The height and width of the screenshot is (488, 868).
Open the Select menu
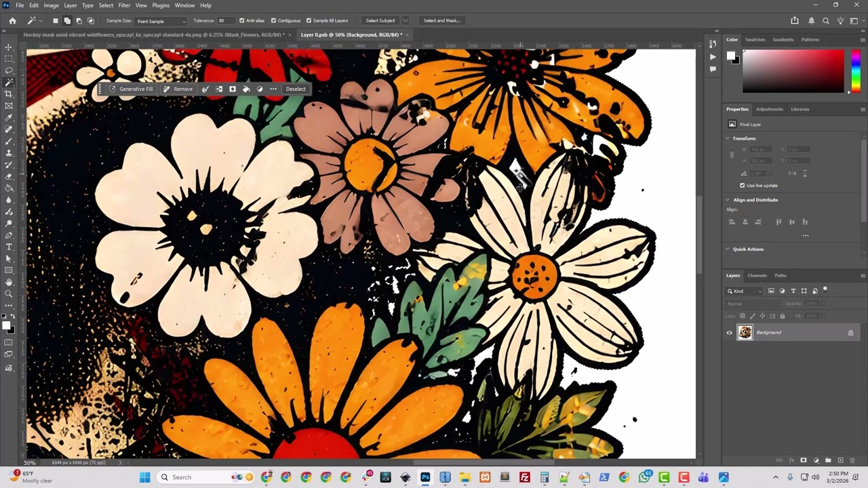pos(106,5)
